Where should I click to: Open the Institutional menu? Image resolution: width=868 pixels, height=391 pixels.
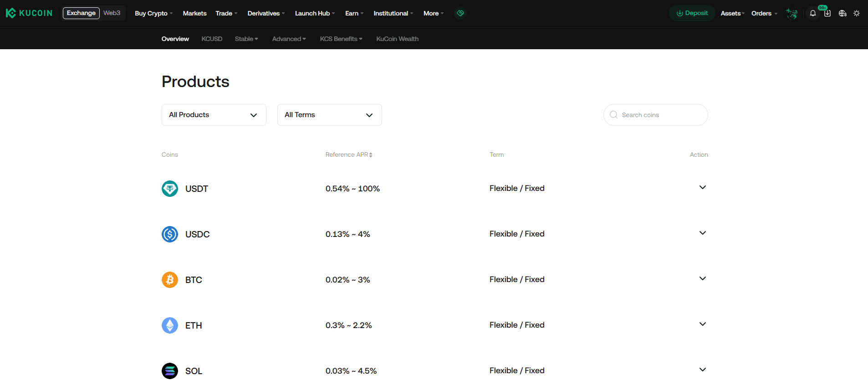pyautogui.click(x=393, y=13)
